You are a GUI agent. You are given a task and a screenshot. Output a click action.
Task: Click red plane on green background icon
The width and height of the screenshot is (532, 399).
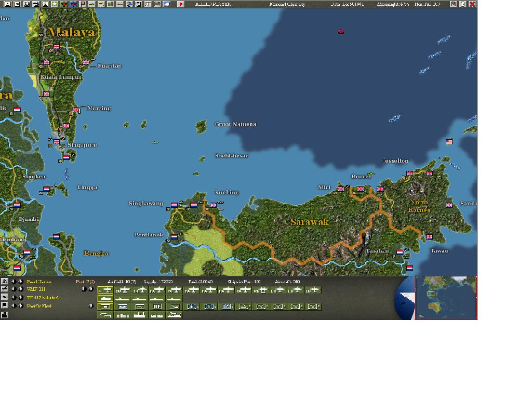[x=64, y=4]
